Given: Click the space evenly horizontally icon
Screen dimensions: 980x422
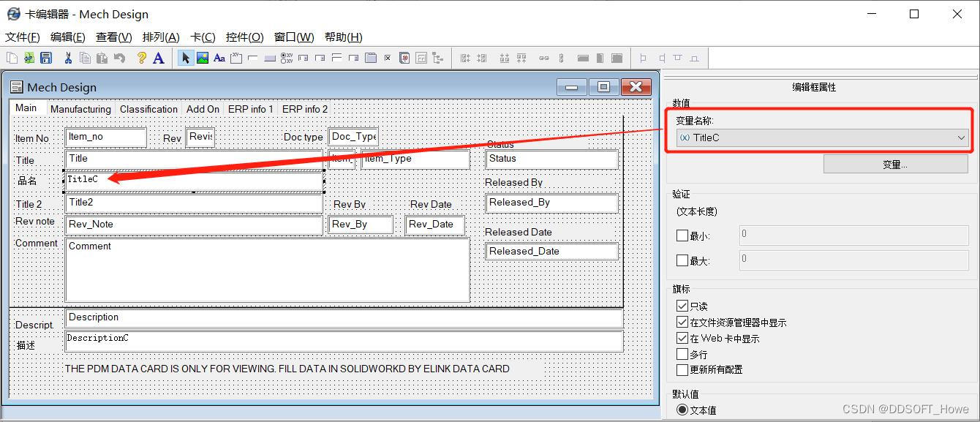Looking at the screenshot, I should (543, 58).
